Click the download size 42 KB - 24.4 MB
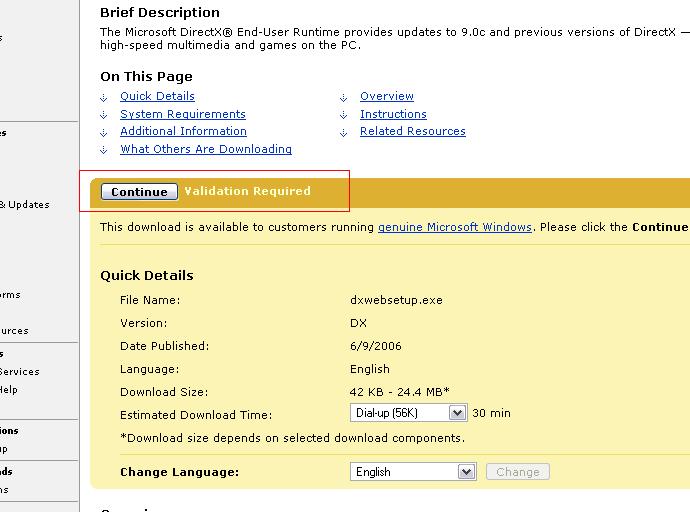 click(x=399, y=392)
